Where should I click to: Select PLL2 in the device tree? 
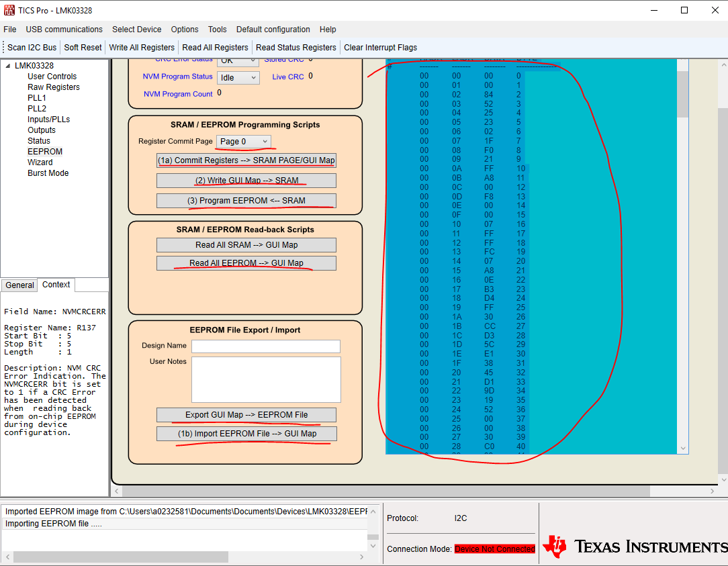37,108
